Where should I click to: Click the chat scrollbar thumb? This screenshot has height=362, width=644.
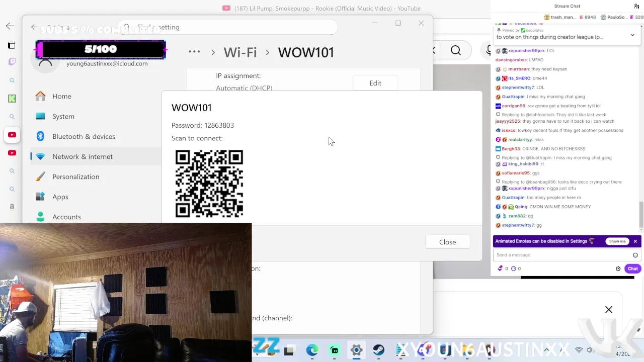click(x=640, y=214)
